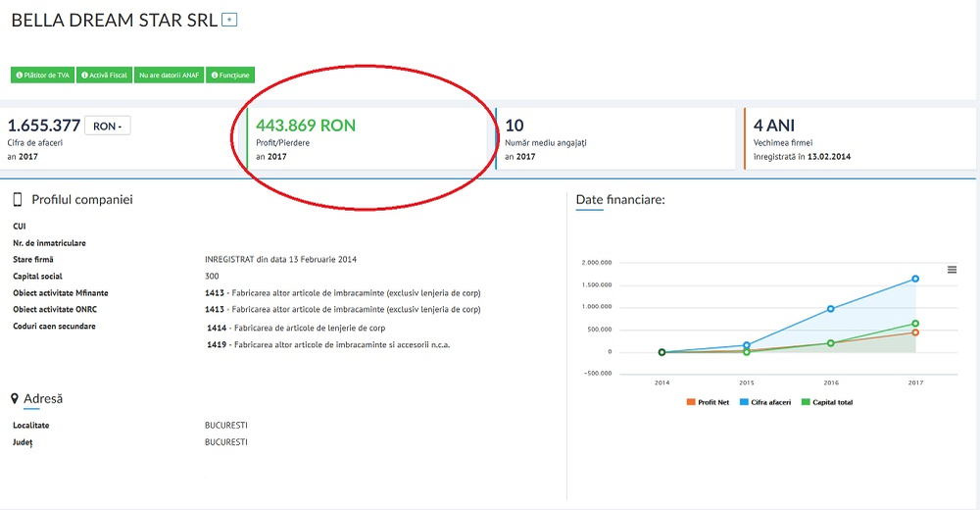This screenshot has width=980, height=510.
Task: Click the Obiect activitate ONRC 1413 entry
Action: pos(342,309)
